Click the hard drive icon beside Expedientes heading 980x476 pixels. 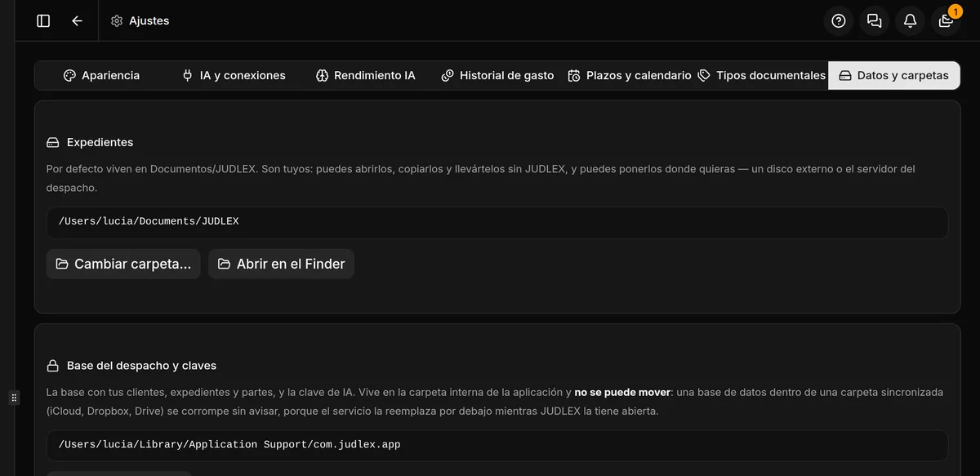click(53, 142)
